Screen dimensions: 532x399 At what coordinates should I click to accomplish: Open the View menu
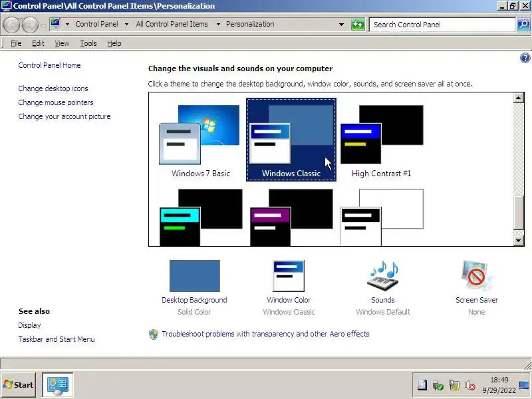62,43
